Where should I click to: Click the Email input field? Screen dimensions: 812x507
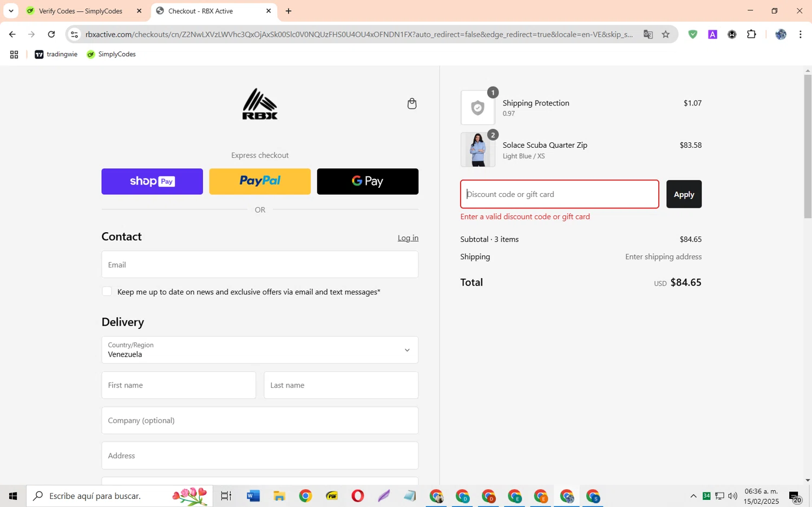260,265
